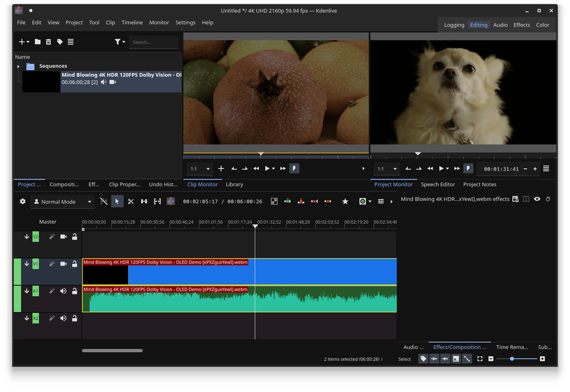Screen dimensions: 570x392
Task: Fast forward in the Clip Monitor
Action: point(283,169)
